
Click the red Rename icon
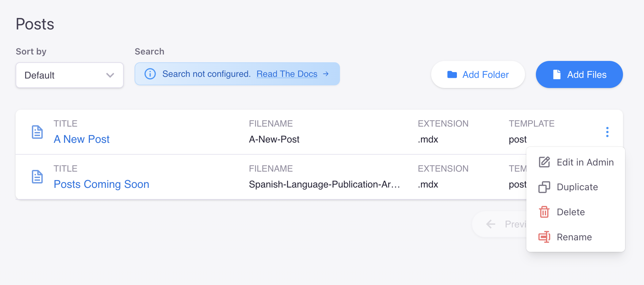(544, 237)
